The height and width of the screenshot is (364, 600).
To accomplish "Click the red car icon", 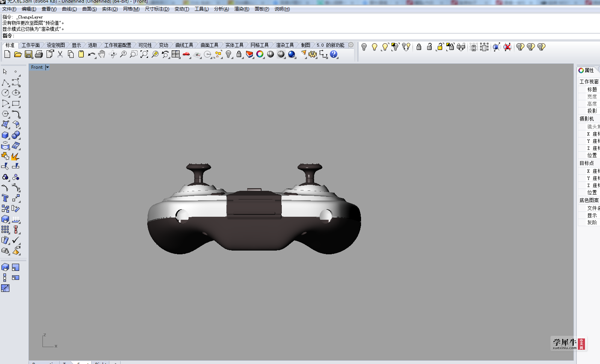I will (186, 54).
